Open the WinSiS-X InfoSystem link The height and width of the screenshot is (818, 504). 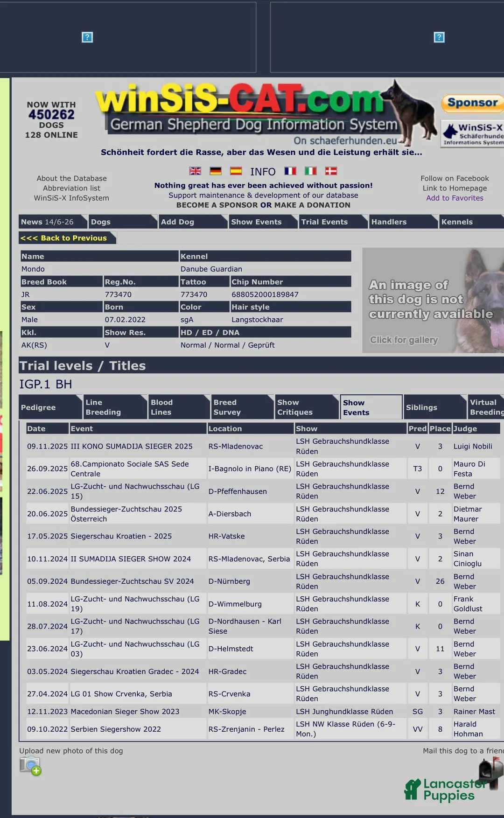[72, 198]
